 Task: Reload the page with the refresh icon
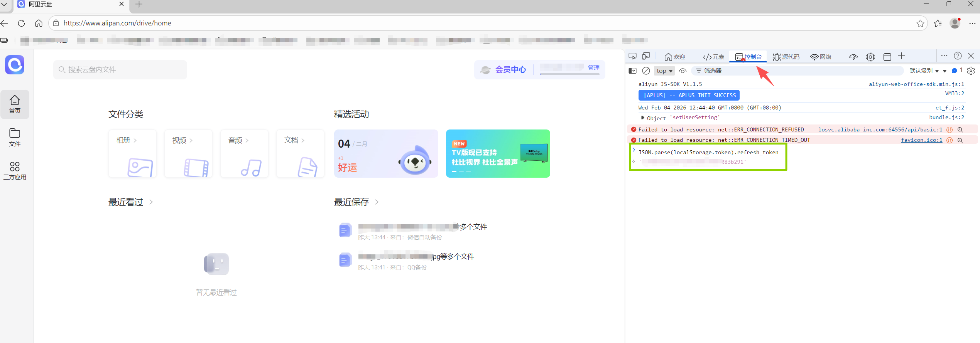[22, 23]
